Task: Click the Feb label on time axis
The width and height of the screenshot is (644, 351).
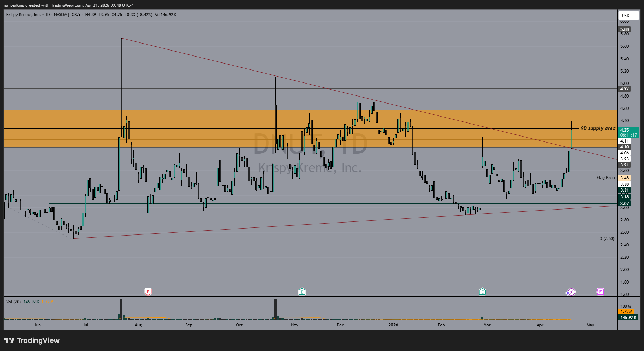Action: coord(441,325)
